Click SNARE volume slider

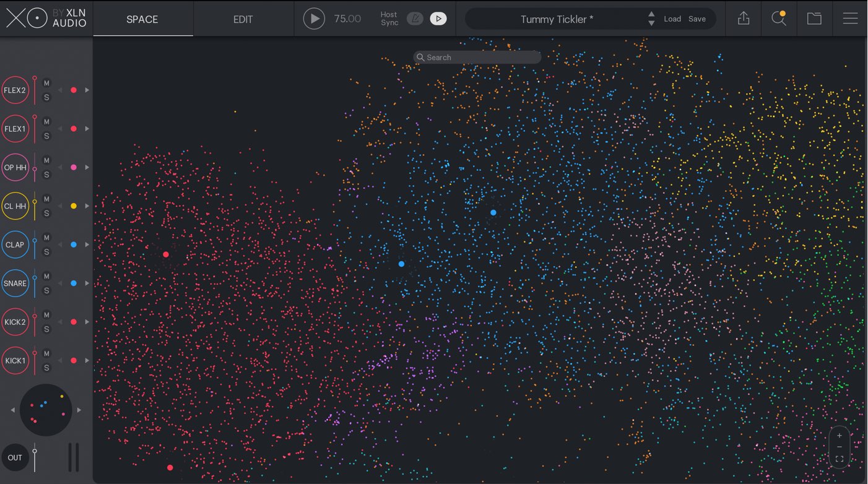coord(35,283)
